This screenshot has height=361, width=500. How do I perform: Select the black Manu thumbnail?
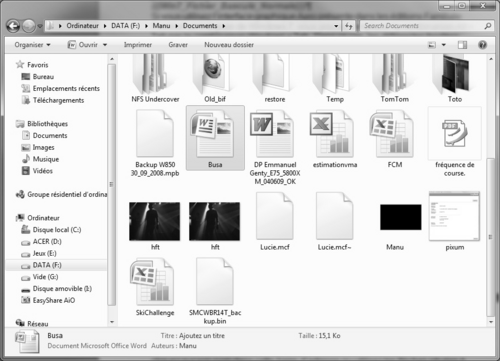(x=401, y=217)
